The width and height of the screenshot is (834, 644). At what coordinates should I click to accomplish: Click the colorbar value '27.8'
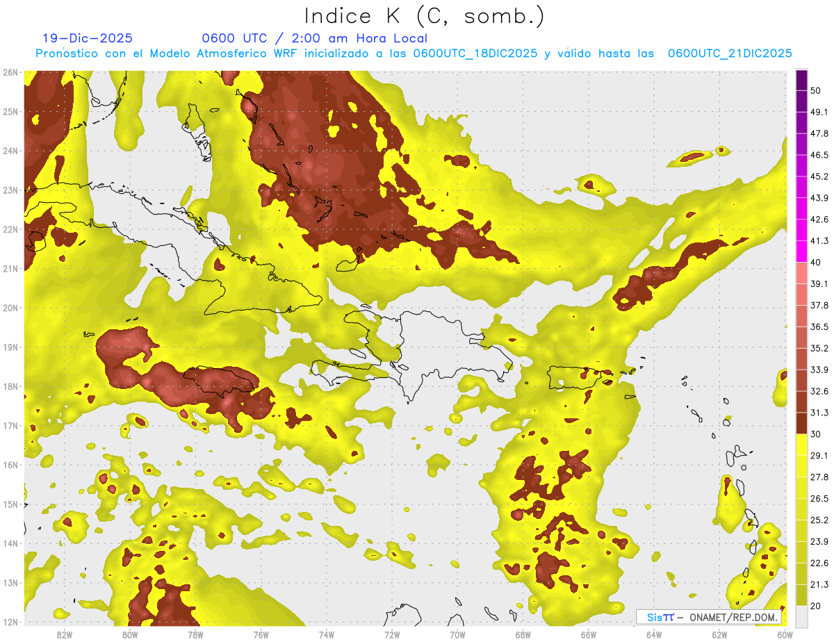coord(819,477)
